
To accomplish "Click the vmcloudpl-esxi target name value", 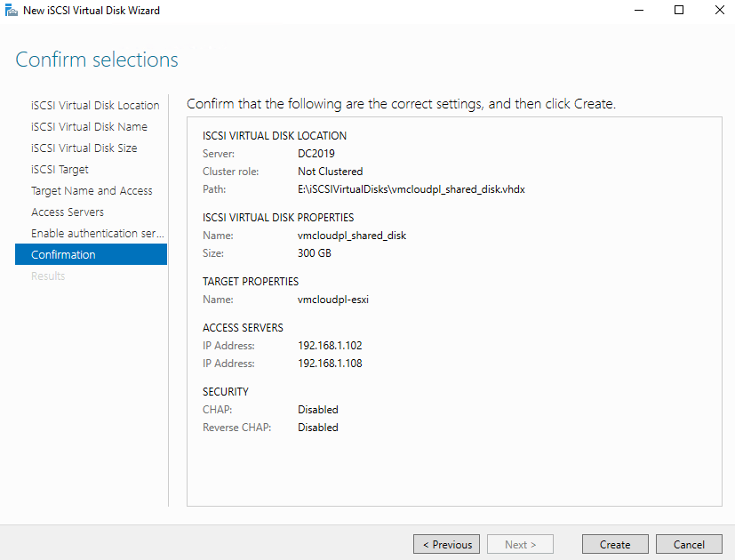I will 332,300.
